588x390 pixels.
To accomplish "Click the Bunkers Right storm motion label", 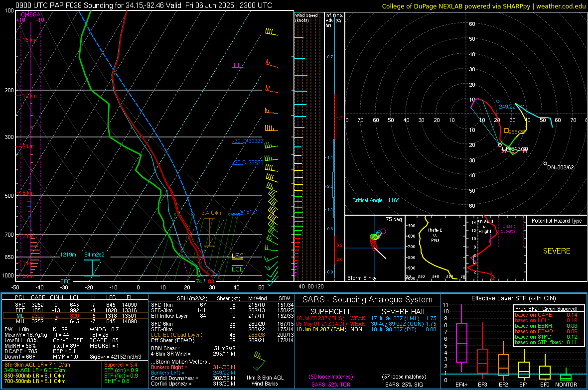I will pos(169,367).
